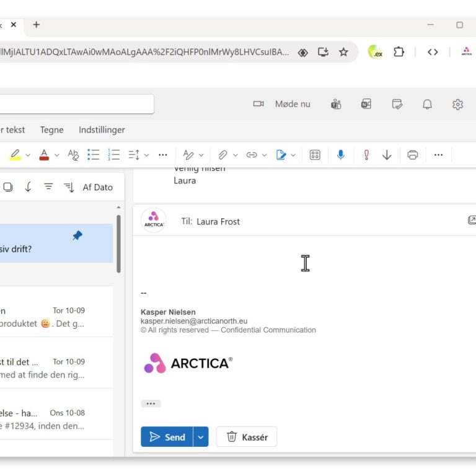Open the notifications bell
The image size is (476, 476).
click(427, 104)
